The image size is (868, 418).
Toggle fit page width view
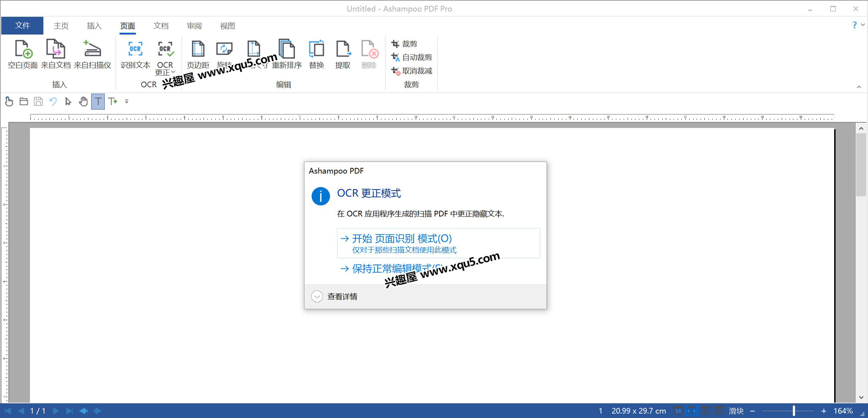pyautogui.click(x=692, y=411)
